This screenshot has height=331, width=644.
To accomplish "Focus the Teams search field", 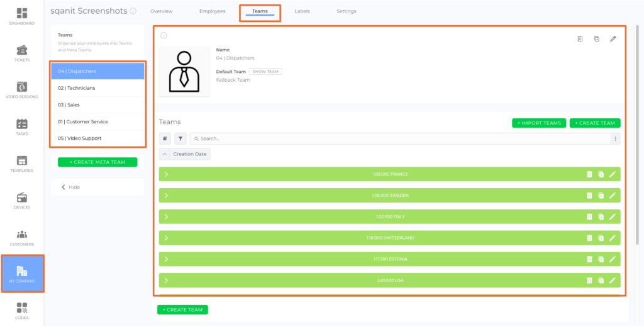I will [402, 138].
